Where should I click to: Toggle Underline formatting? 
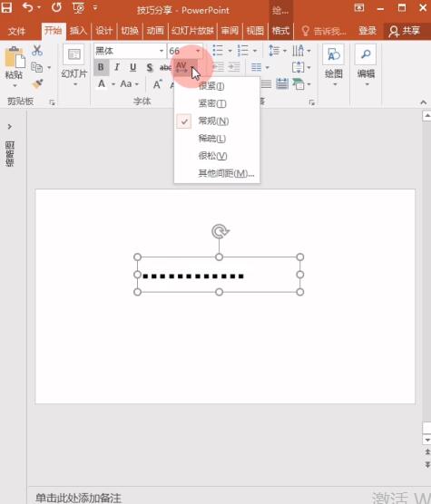pyautogui.click(x=132, y=67)
